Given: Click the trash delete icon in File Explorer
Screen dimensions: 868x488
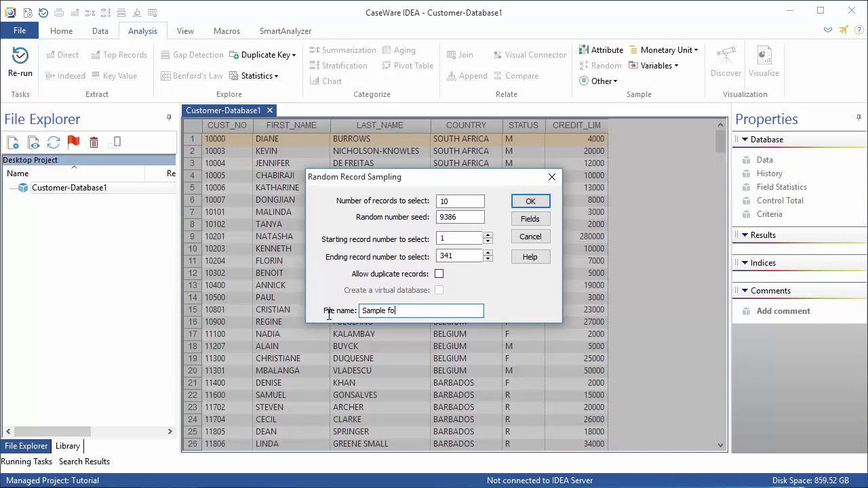Looking at the screenshot, I should (x=94, y=142).
